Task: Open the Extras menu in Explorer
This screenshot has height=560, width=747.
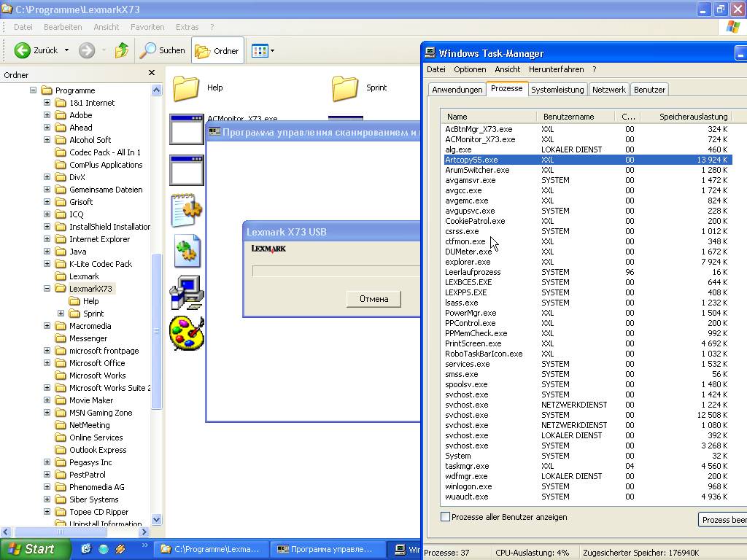Action: 187,27
